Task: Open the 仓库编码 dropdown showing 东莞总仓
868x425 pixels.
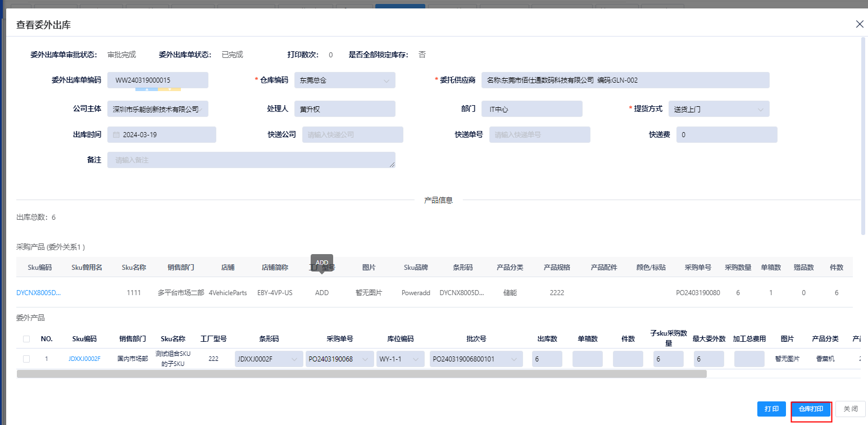Action: (387, 80)
